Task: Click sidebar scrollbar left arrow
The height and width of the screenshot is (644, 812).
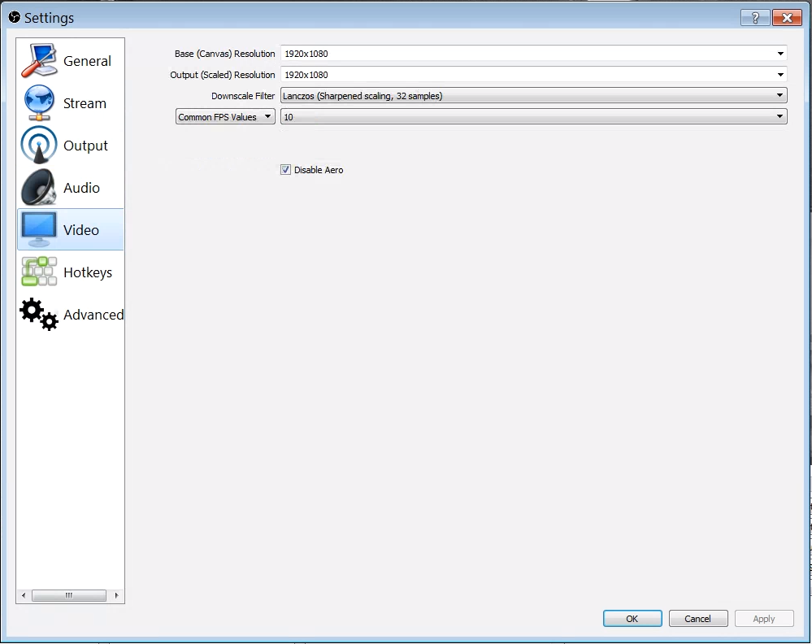Action: (x=24, y=595)
